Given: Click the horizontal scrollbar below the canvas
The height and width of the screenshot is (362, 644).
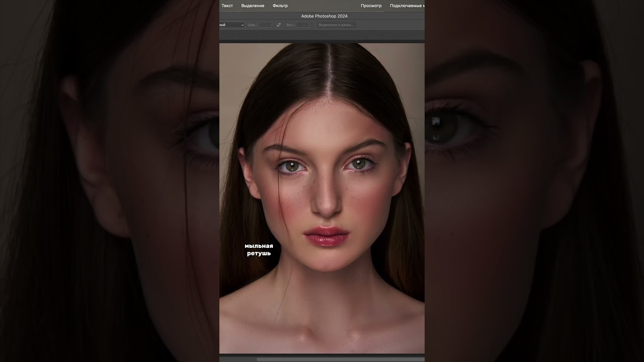Looking at the screenshot, I should [340, 359].
